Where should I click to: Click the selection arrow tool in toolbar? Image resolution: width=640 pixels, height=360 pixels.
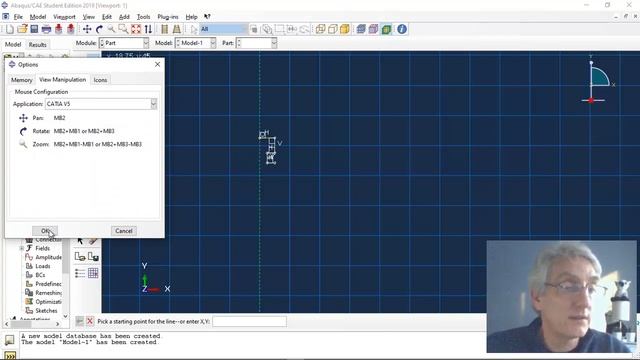pyautogui.click(x=193, y=29)
